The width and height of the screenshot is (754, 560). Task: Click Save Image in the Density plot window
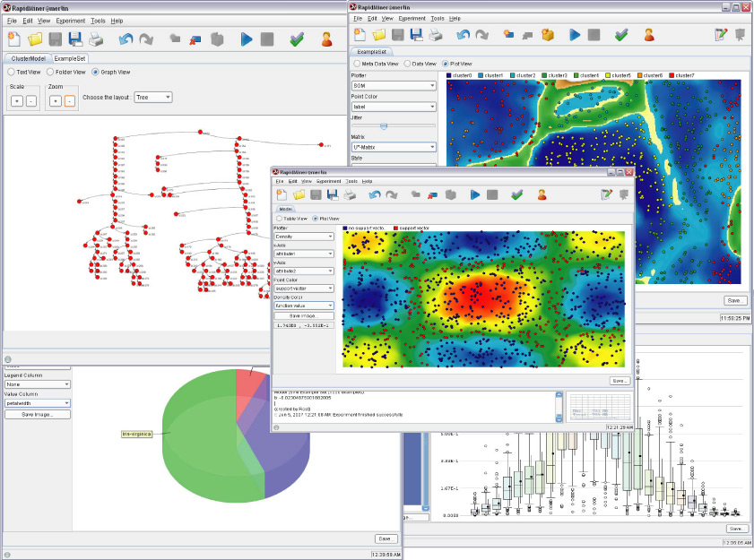point(303,315)
